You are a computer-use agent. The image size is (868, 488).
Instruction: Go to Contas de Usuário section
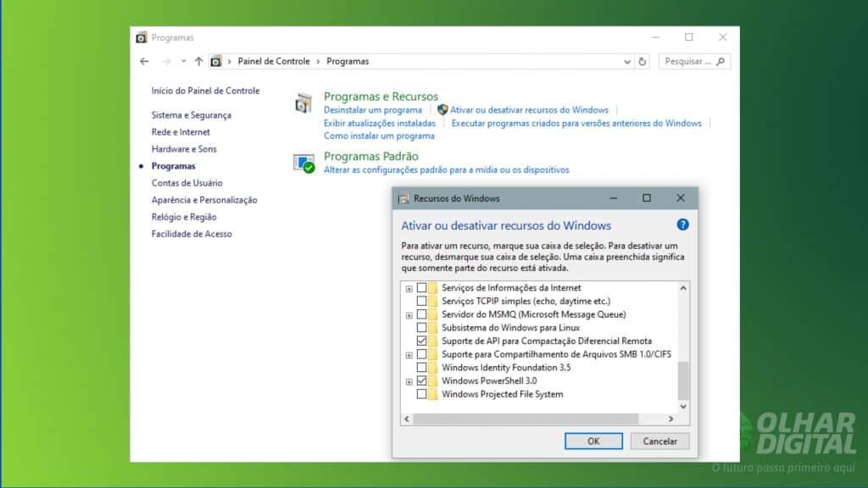click(x=186, y=183)
